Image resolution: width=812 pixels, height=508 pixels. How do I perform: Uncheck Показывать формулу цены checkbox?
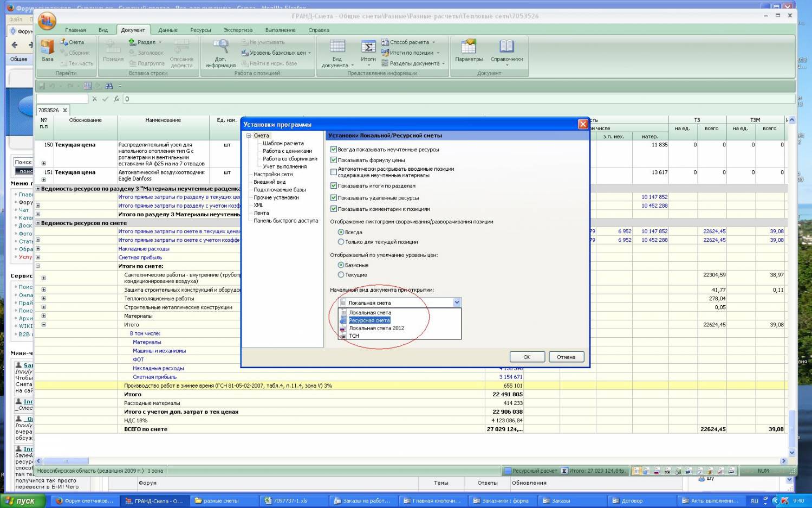[x=334, y=160]
